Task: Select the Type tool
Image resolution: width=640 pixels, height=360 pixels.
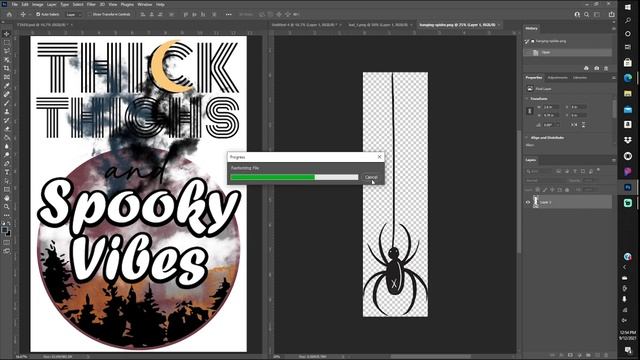Action: (7, 172)
